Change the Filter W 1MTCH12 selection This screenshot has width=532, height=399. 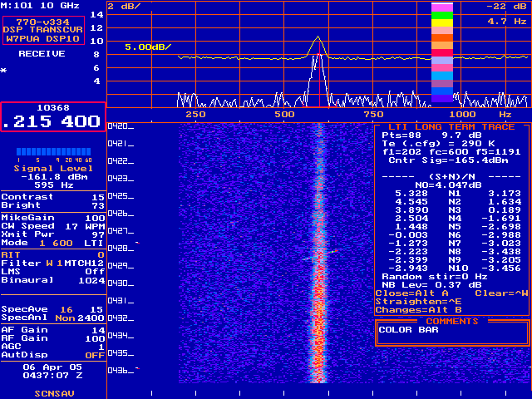click(53, 263)
